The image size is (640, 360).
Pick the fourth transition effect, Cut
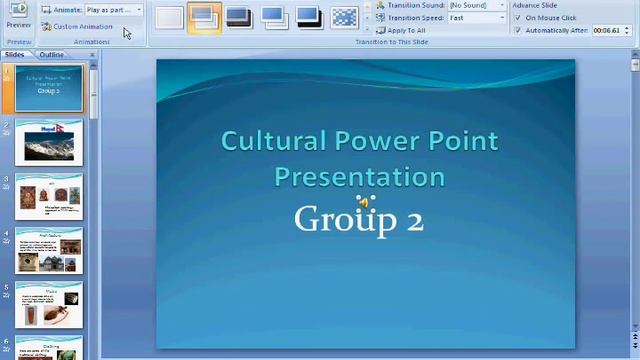coord(274,18)
